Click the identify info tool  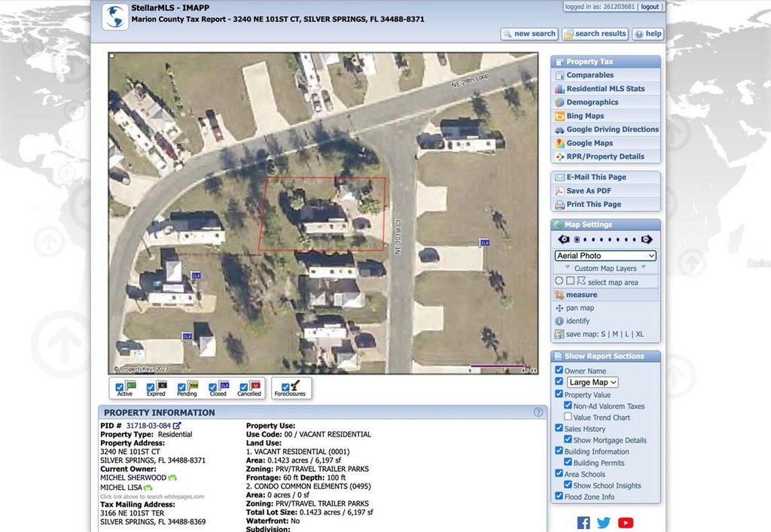coord(577,321)
